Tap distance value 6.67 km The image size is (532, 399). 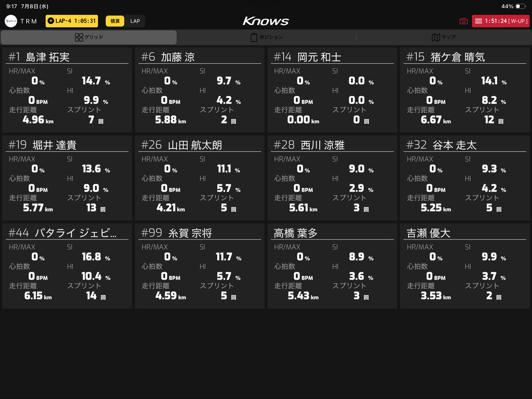[436, 120]
